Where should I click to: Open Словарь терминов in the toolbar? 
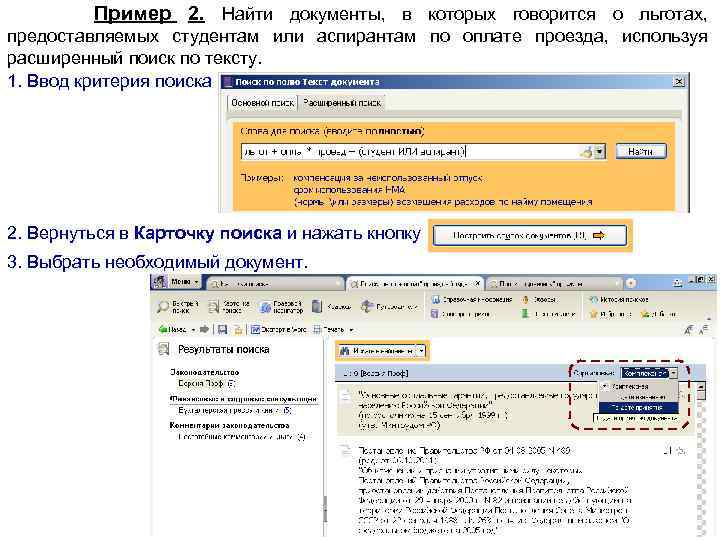click(461, 314)
